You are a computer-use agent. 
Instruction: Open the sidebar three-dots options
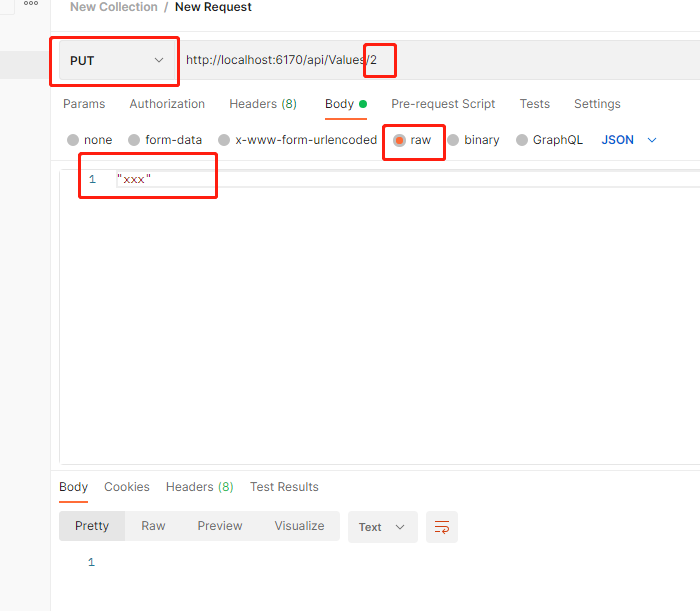click(31, 3)
